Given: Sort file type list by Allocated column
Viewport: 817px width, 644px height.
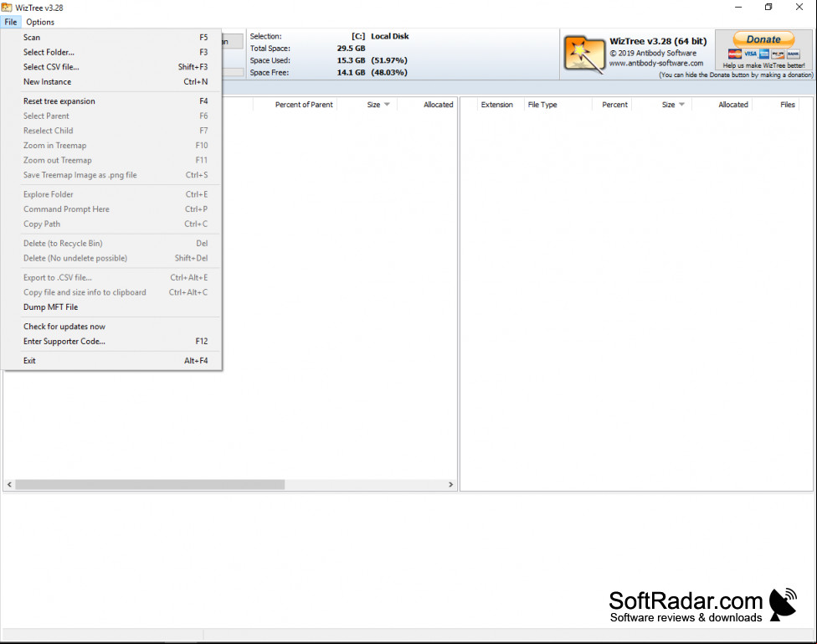Looking at the screenshot, I should pos(722,105).
